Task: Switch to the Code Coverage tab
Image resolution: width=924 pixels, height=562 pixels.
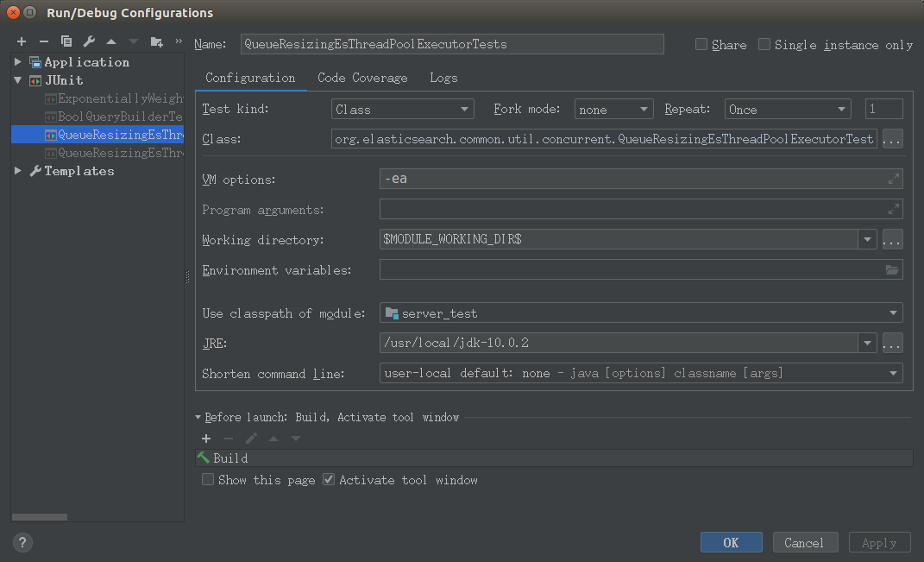Action: [362, 78]
